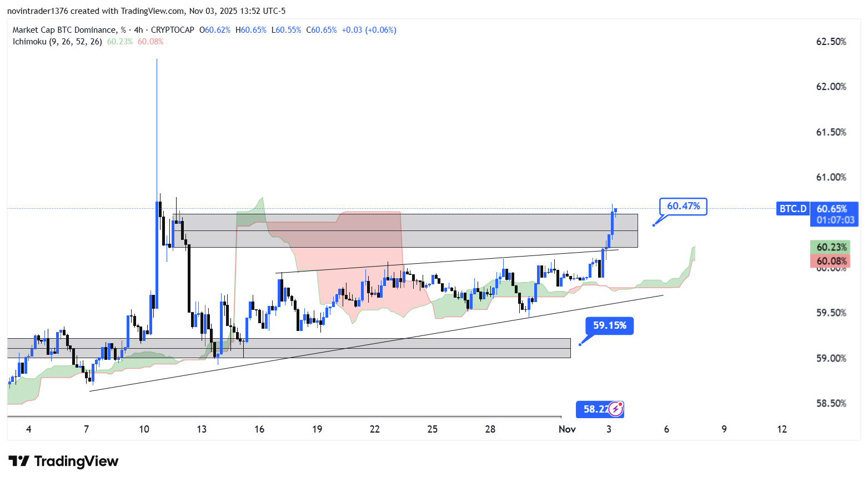Click the 16 date label on time axis
Screen dimensions: 868x482
(x=259, y=429)
